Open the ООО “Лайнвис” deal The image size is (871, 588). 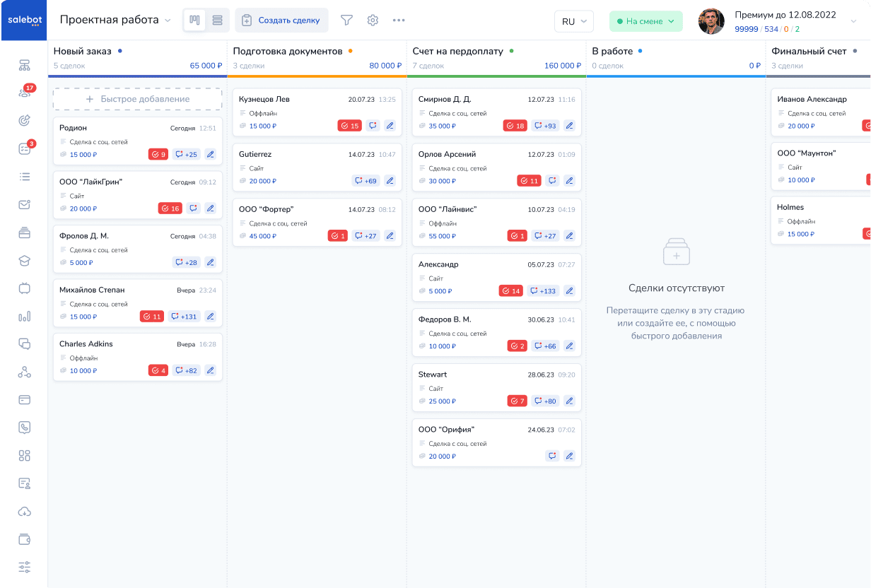[497, 223]
